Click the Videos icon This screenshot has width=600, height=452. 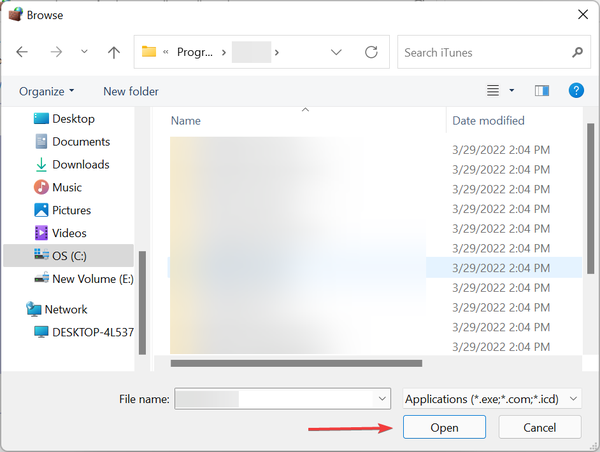click(x=41, y=233)
